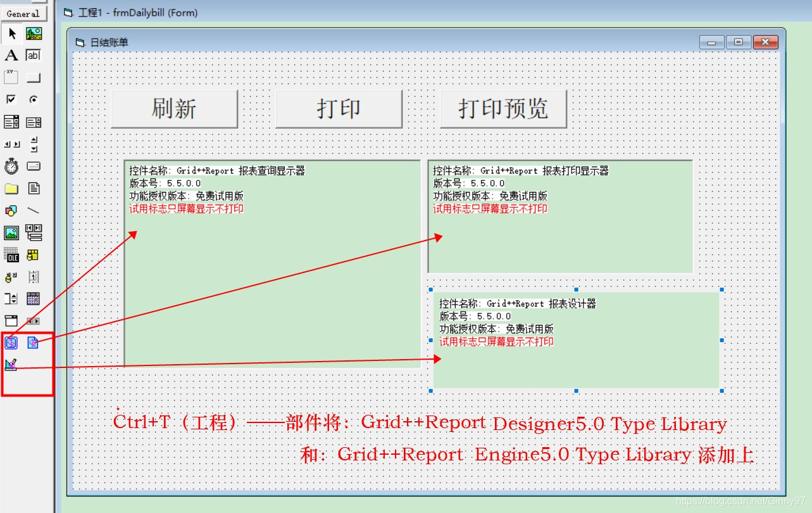Open the General toolbox tab
This screenshot has height=513, width=812.
23,13
